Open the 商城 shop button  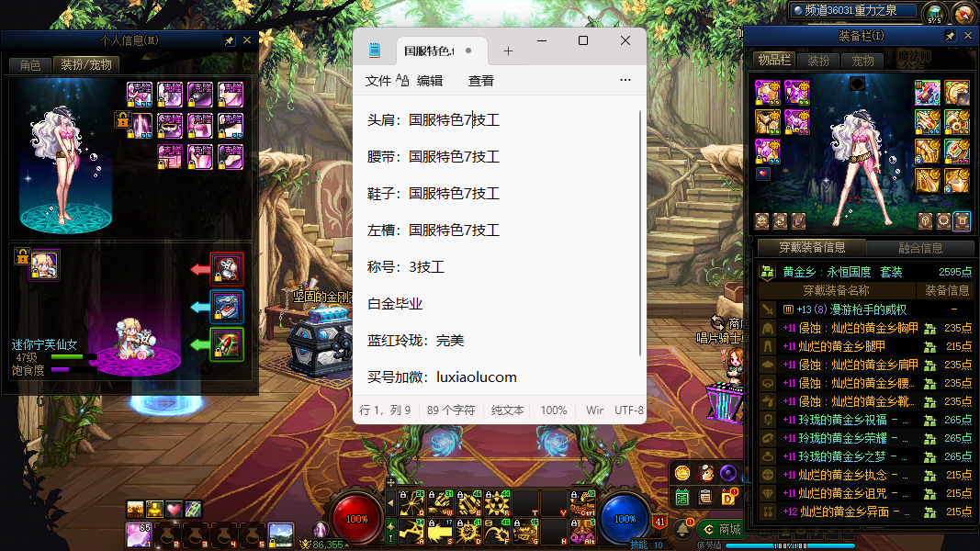tap(721, 529)
